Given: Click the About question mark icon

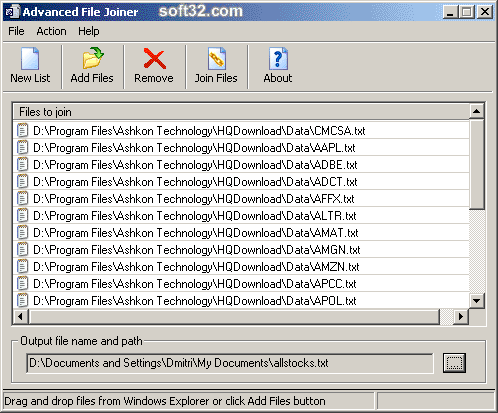Looking at the screenshot, I should pos(278,58).
